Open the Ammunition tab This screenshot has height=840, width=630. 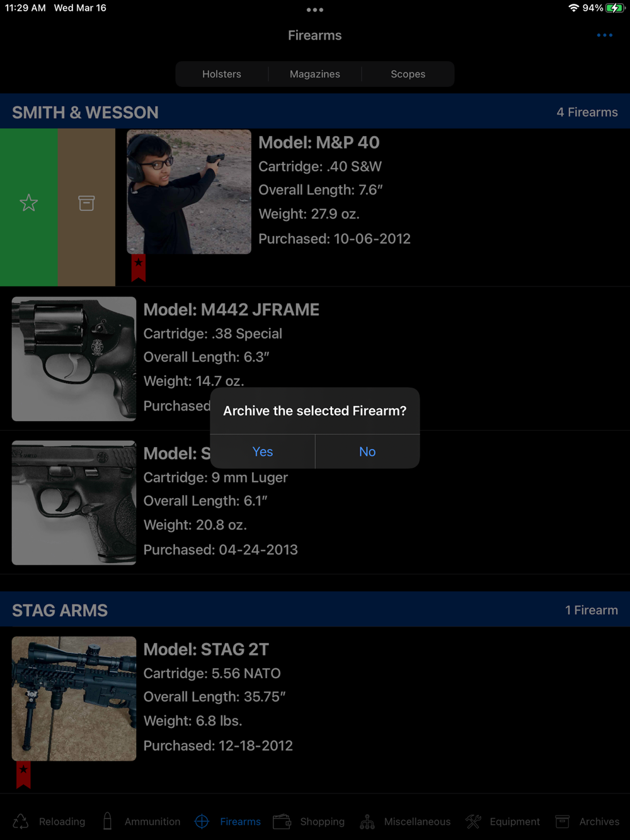coord(141,821)
